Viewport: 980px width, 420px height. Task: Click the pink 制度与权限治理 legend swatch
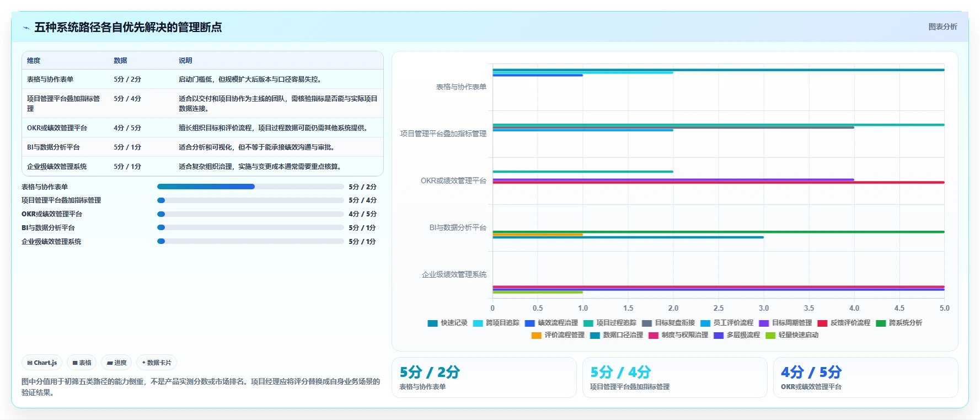point(653,335)
